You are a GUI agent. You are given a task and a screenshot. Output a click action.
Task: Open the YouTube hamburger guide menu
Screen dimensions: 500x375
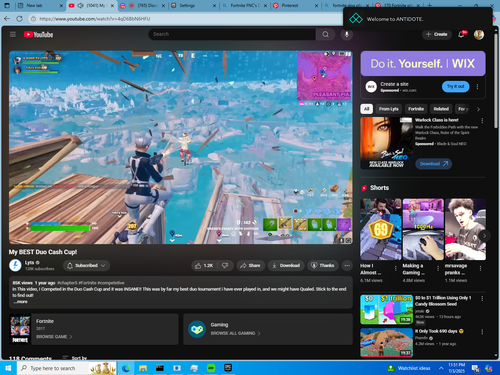13,34
